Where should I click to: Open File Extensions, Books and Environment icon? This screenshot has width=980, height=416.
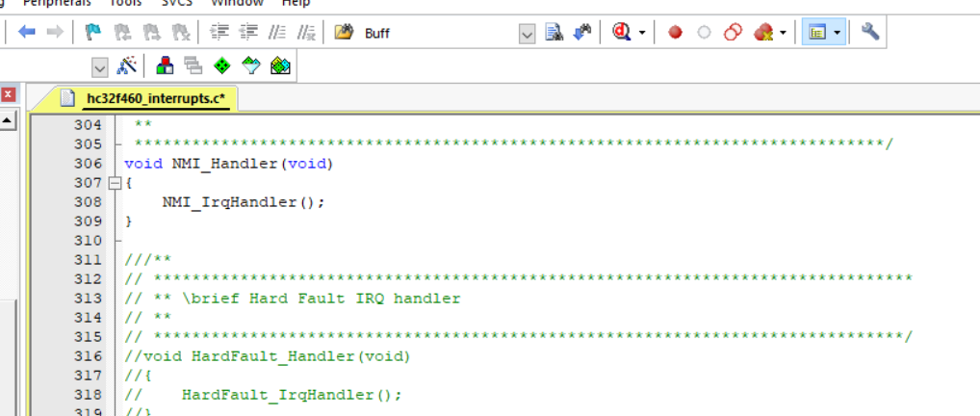[165, 65]
